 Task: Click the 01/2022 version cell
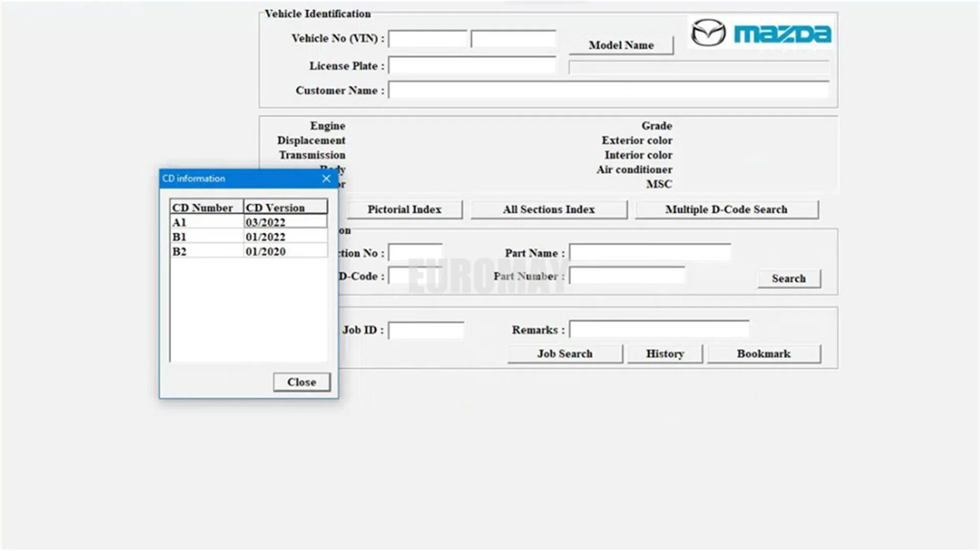point(285,237)
